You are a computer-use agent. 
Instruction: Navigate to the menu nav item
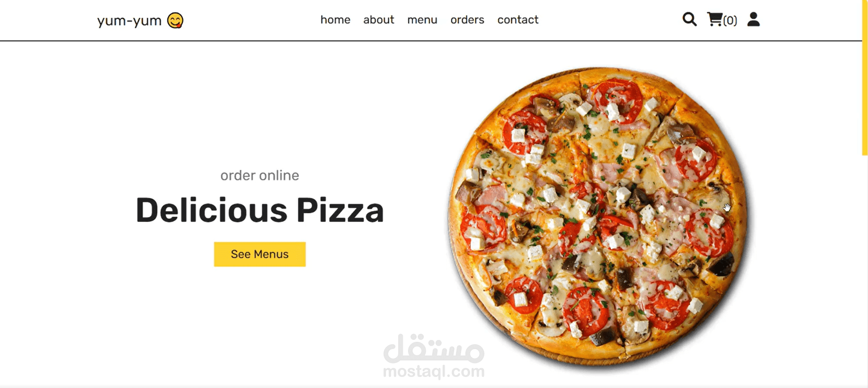click(x=422, y=20)
